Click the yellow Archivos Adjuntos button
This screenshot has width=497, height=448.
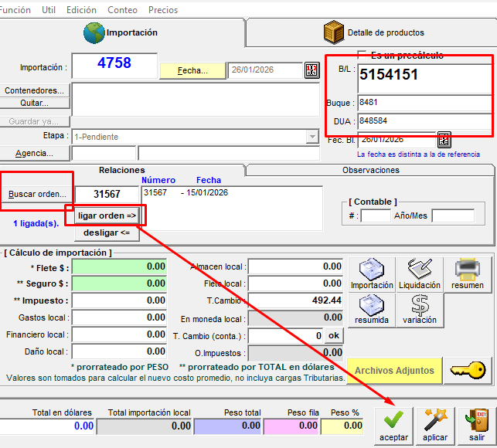(394, 371)
